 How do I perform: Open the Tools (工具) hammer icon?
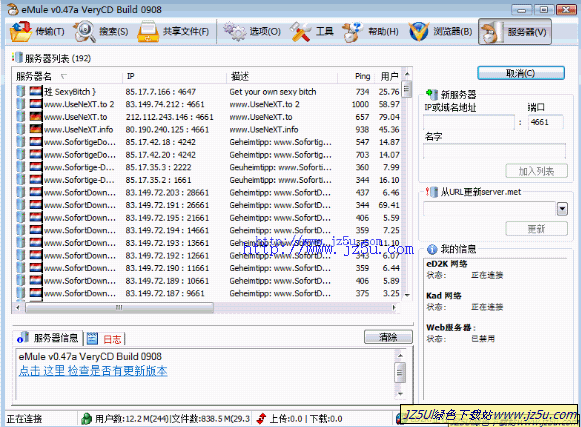tap(300, 32)
